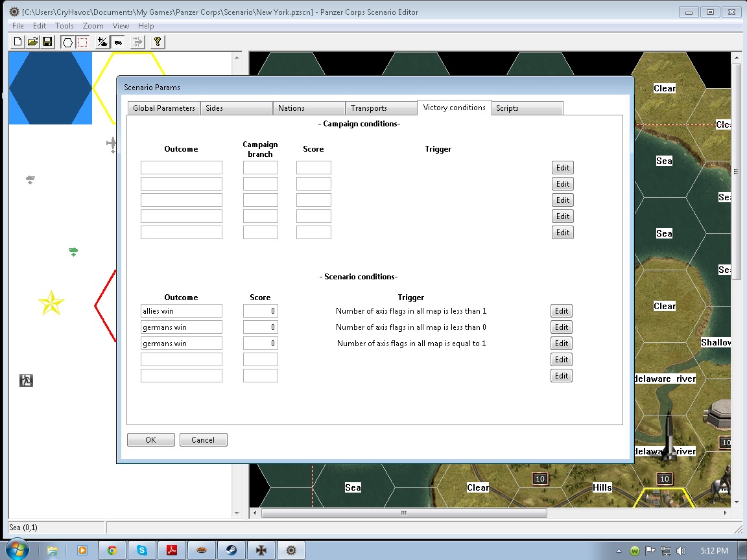
Task: Click the first campaign Outcome field
Action: 182,168
